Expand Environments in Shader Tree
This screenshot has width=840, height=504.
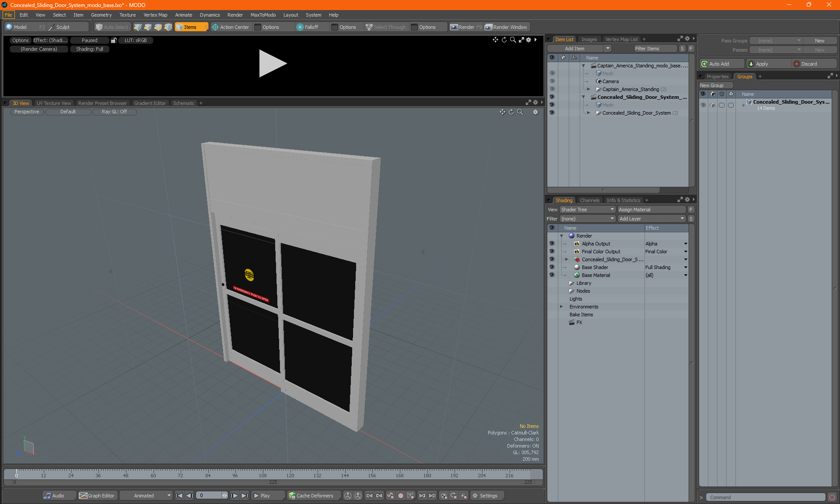point(561,307)
